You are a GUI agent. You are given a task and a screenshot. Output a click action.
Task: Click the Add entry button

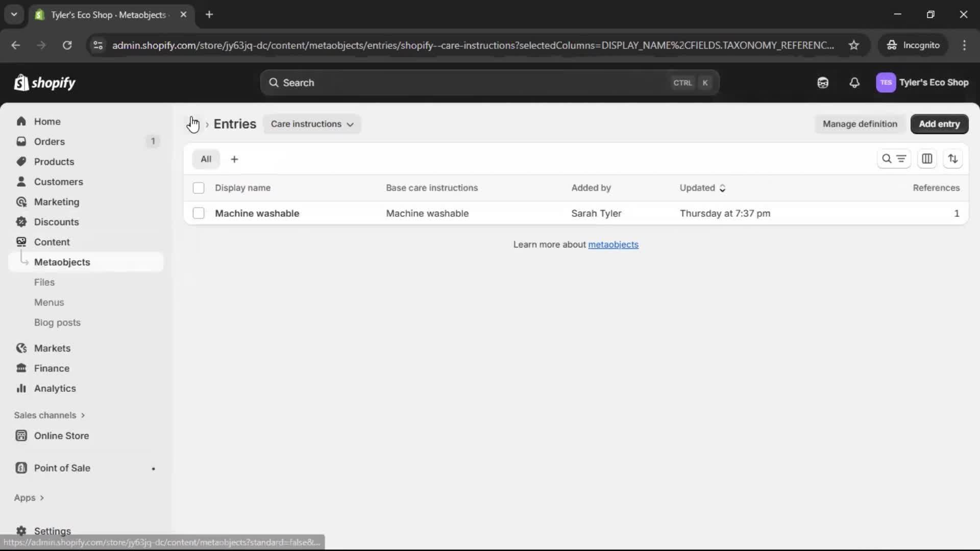click(940, 124)
